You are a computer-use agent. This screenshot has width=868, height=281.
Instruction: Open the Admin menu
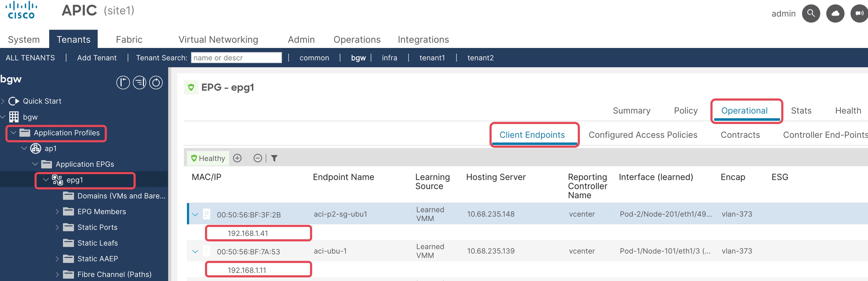[301, 39]
